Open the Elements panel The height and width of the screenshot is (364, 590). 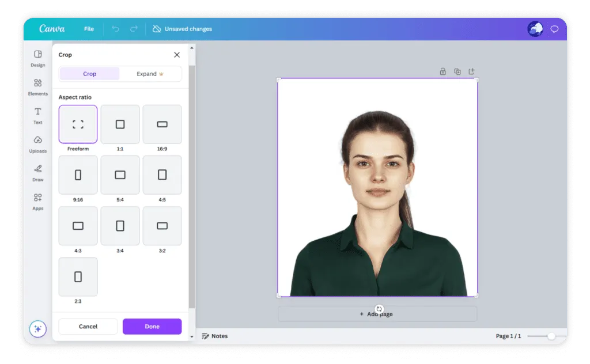38,86
